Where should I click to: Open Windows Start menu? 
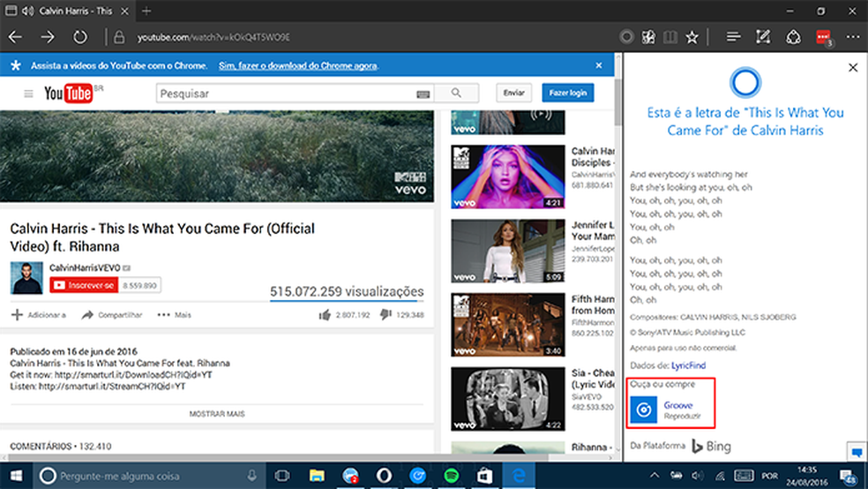click(x=16, y=476)
